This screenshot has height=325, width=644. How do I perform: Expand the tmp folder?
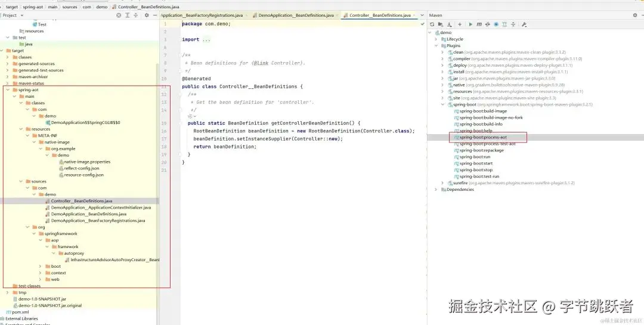(8, 293)
